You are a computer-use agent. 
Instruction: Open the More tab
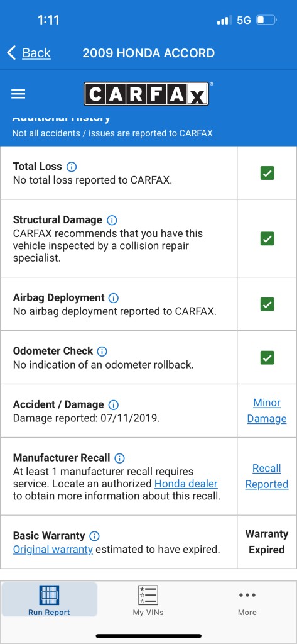[247, 601]
